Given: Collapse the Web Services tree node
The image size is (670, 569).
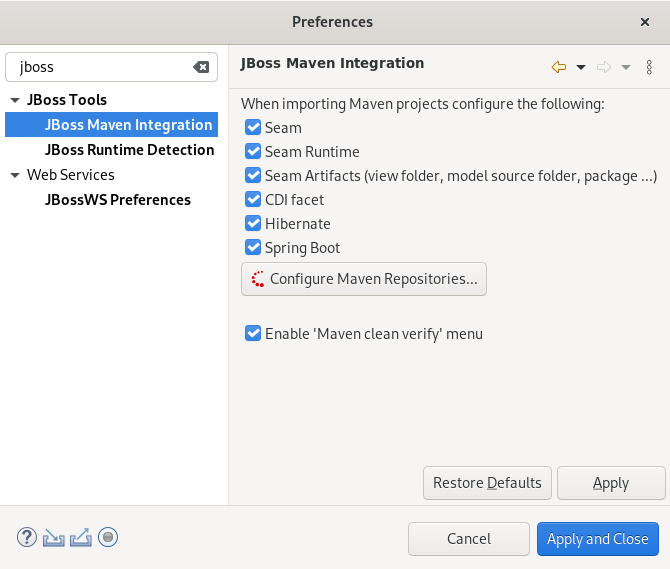Looking at the screenshot, I should [x=15, y=175].
